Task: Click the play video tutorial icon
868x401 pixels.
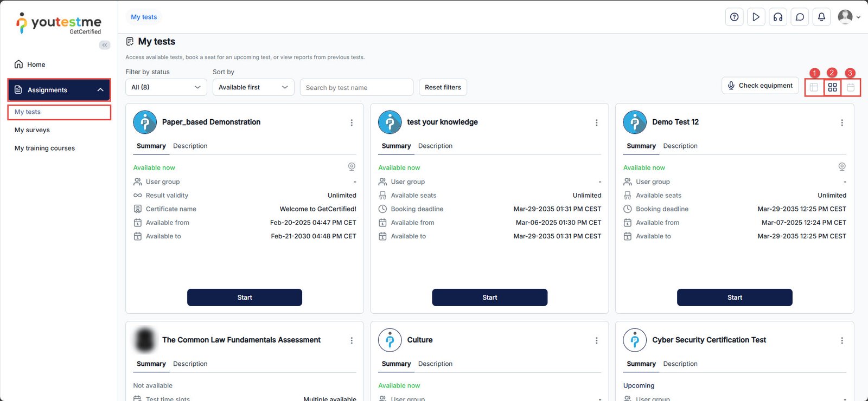Action: pyautogui.click(x=756, y=17)
